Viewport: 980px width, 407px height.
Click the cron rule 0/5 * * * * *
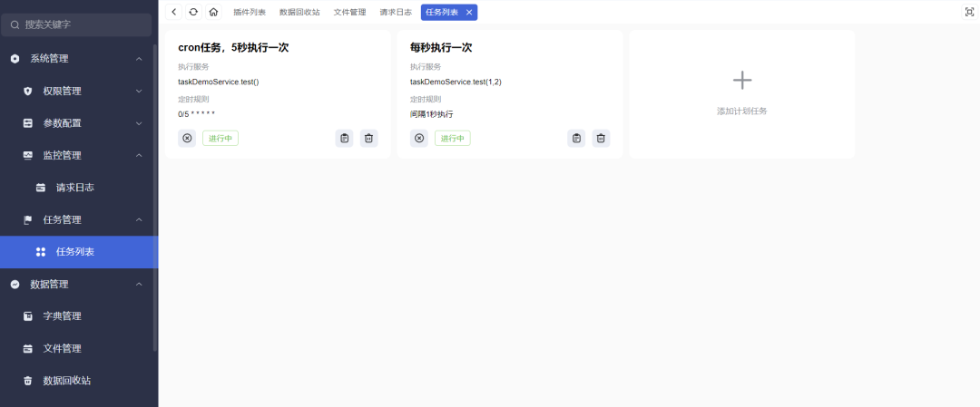pyautogui.click(x=196, y=114)
